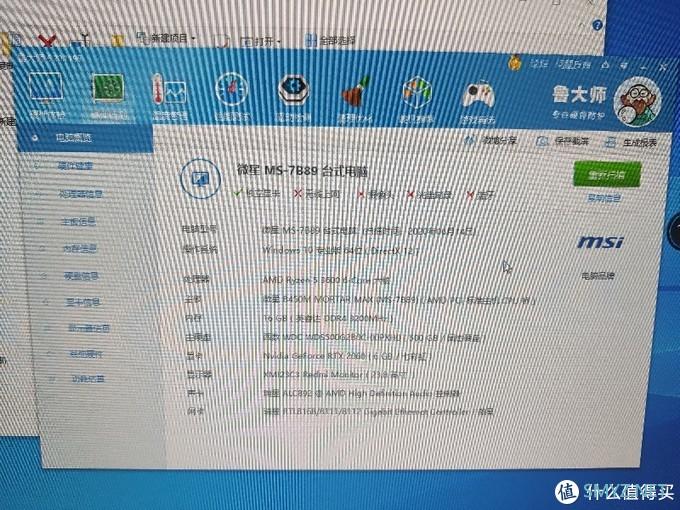Open 内存信息 in the sidebar
Viewport: 680px width, 510px height.
click(80, 248)
